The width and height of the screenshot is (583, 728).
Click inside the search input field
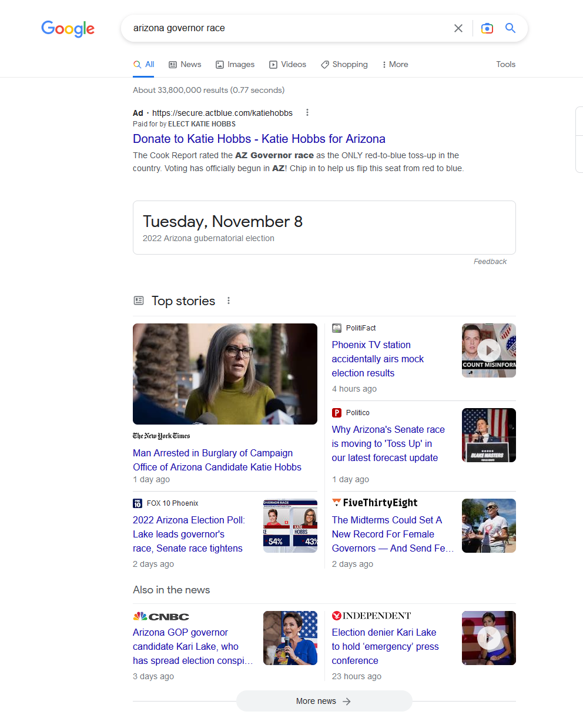click(288, 28)
